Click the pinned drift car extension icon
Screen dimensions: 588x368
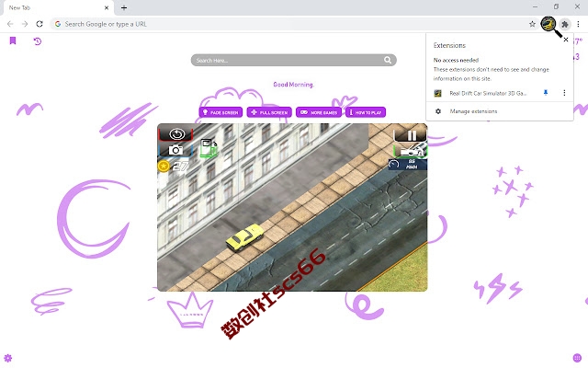pos(548,25)
